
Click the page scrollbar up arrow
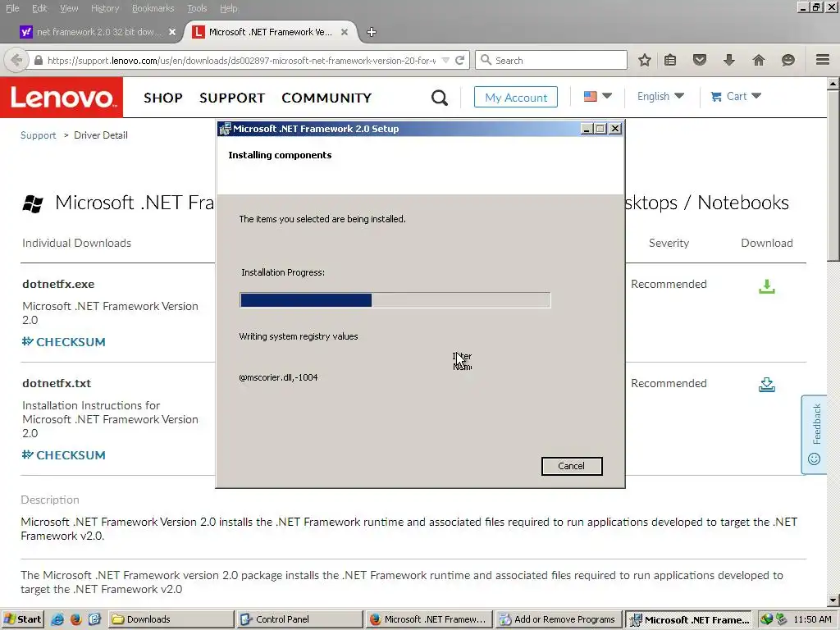click(x=833, y=84)
